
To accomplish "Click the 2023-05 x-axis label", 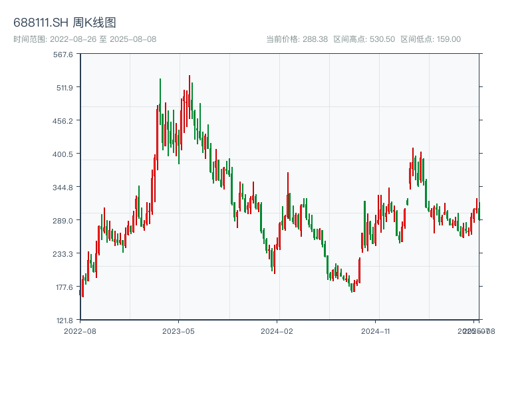I will coord(176,330).
